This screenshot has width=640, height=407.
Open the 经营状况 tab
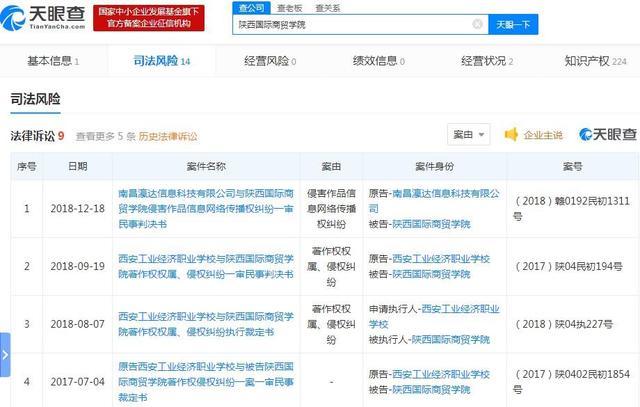pos(487,61)
